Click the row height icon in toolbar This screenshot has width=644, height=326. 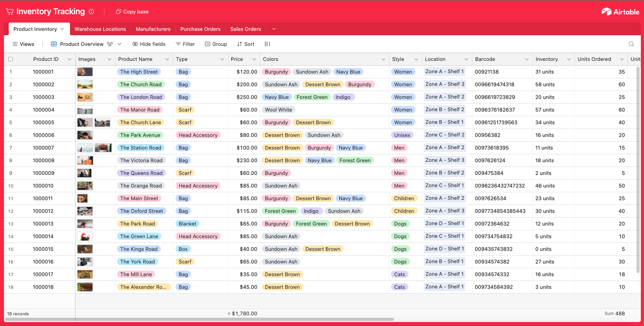coord(267,44)
